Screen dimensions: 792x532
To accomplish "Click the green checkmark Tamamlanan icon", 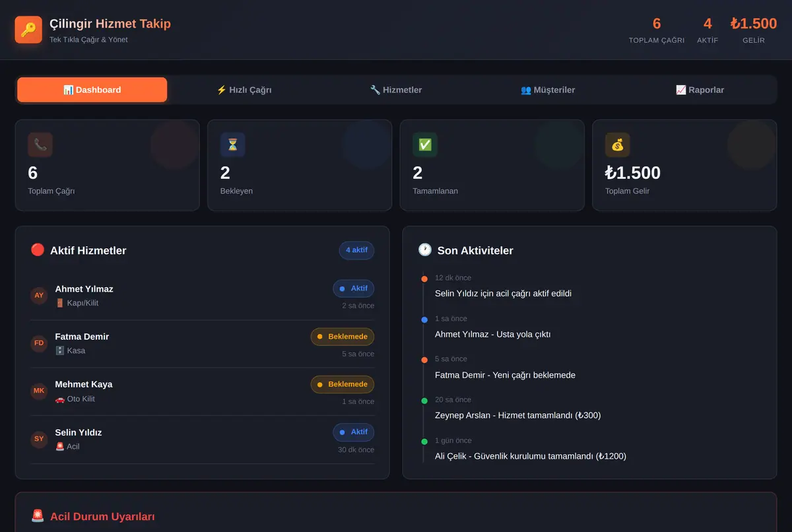I will point(425,145).
